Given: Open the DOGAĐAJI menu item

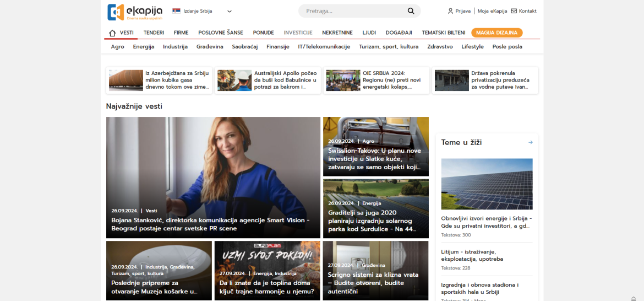Looking at the screenshot, I should pyautogui.click(x=399, y=33).
